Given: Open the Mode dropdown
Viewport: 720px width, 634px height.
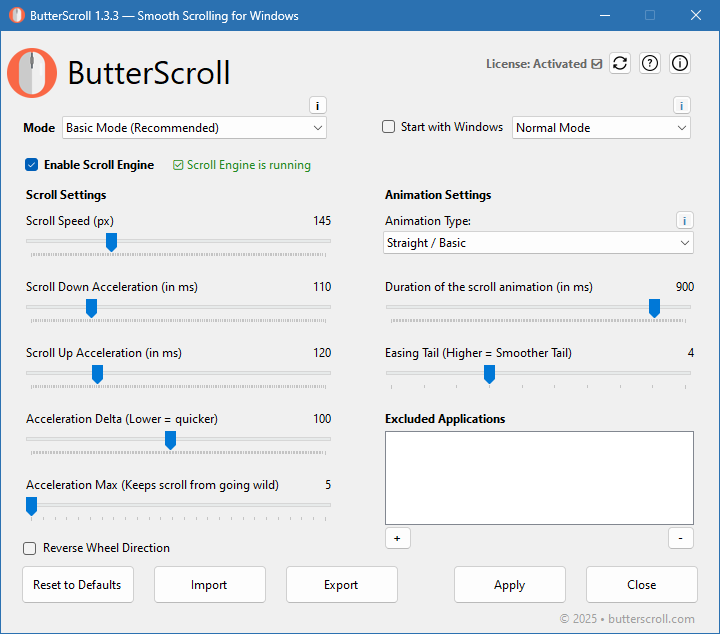Looking at the screenshot, I should (x=194, y=128).
